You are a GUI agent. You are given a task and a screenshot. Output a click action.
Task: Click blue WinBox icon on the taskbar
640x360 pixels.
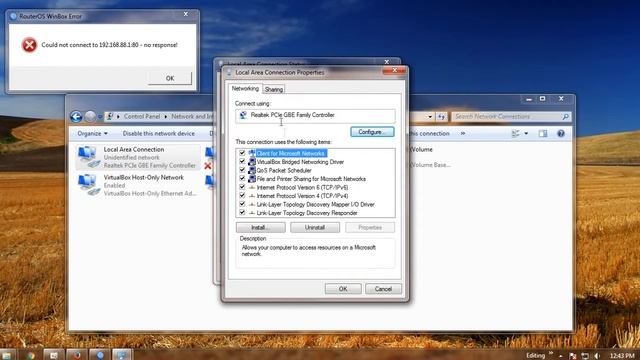100,355
